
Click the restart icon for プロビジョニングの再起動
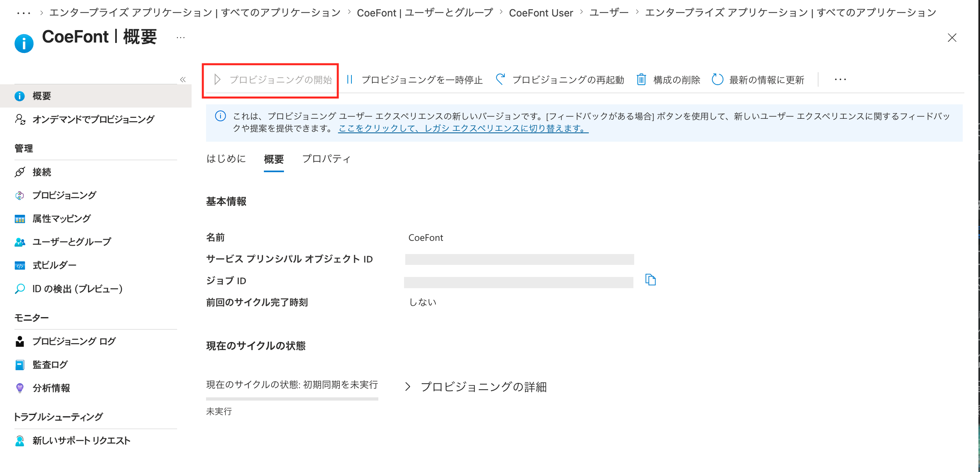point(500,79)
